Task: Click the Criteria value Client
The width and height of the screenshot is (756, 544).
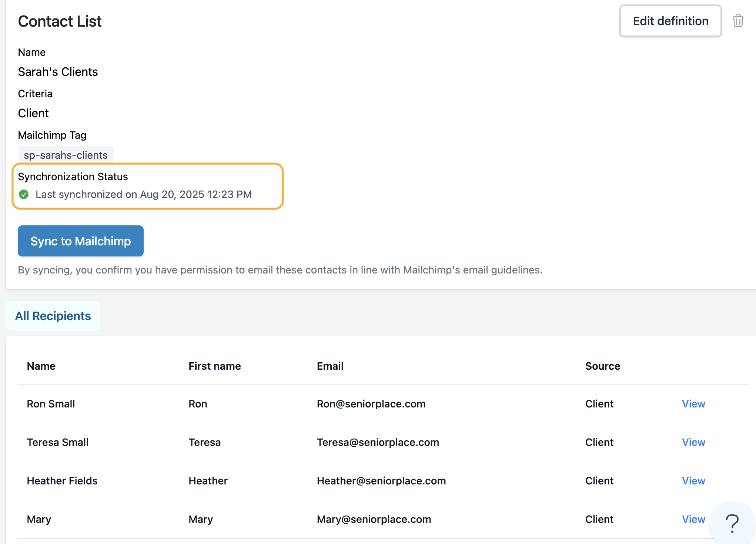Action: point(33,113)
